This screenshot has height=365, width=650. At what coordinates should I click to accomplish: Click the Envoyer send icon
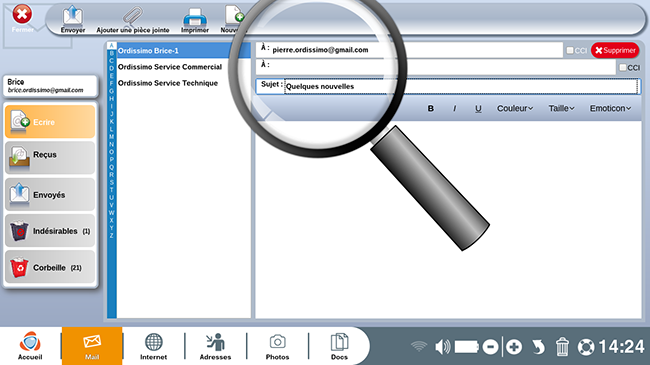73,16
